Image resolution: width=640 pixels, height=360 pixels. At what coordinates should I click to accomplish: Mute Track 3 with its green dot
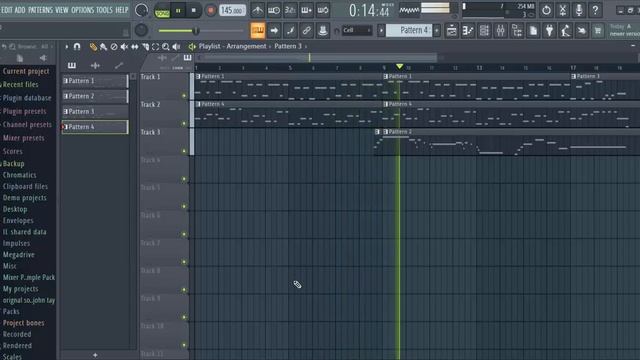[184, 151]
